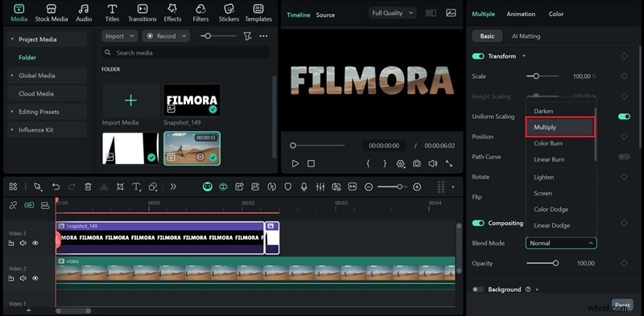This screenshot has height=316, width=644.
Task: Click the marker shield icon in toolbar
Action: 288,187
